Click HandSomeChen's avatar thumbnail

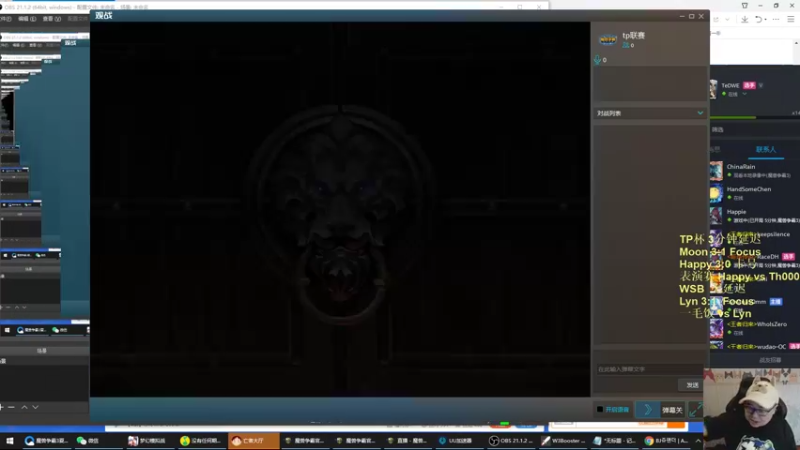pos(716,193)
